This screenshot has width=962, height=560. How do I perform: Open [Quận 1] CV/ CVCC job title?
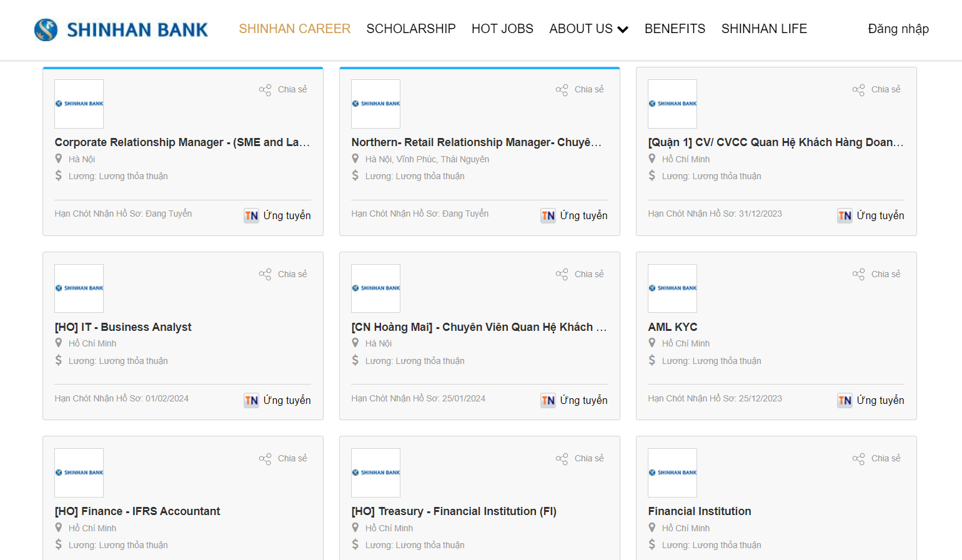click(x=776, y=142)
